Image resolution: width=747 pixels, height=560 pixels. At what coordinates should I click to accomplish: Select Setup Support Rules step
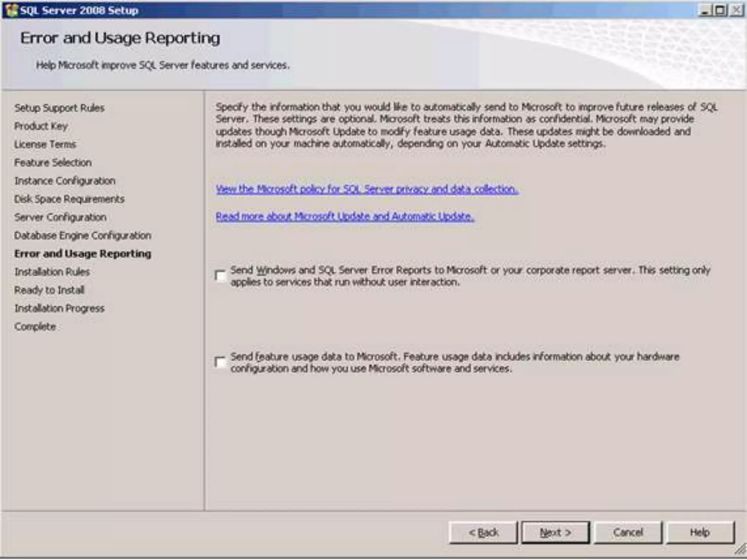point(59,108)
